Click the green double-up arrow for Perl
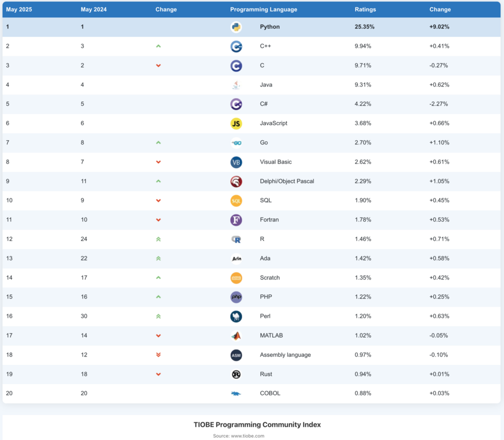 (158, 316)
